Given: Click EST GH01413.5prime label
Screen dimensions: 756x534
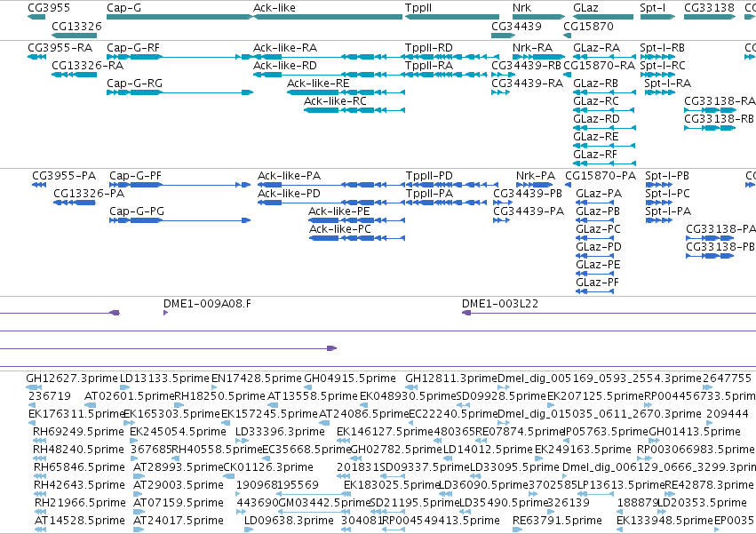Looking at the screenshot, I should pyautogui.click(x=695, y=431).
